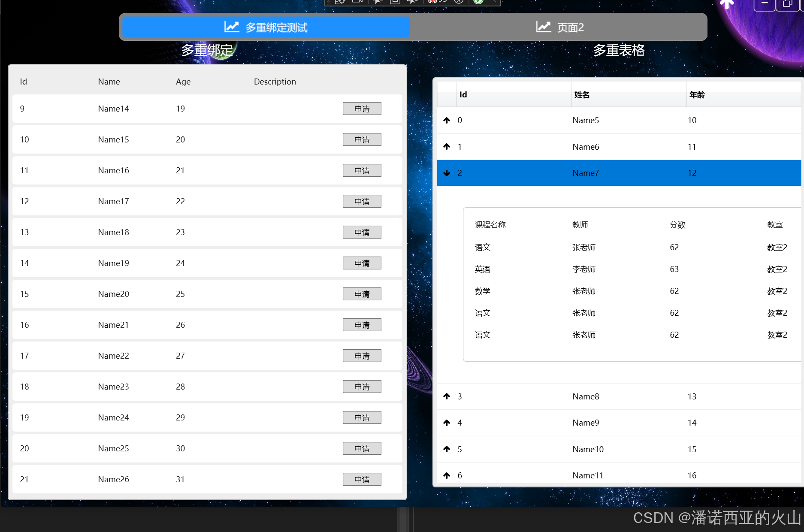Click 申请 button for Name19 row

[x=362, y=263]
